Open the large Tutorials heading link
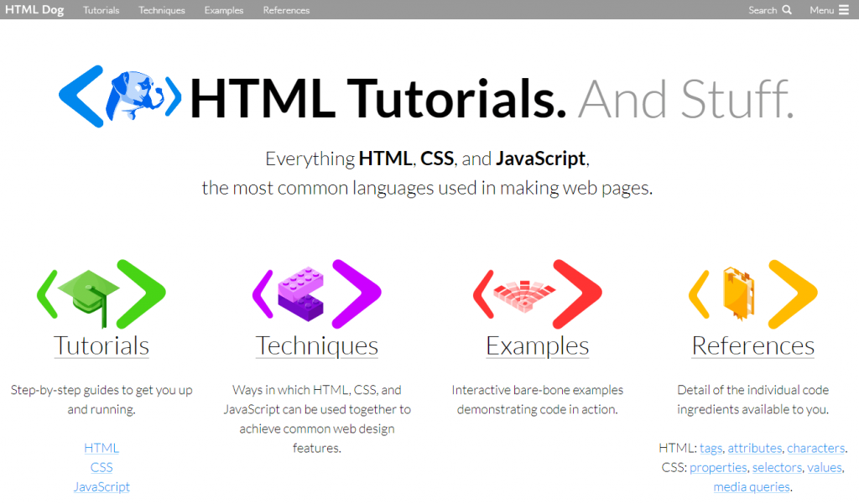Viewport: 859px width, 504px height. pyautogui.click(x=102, y=346)
